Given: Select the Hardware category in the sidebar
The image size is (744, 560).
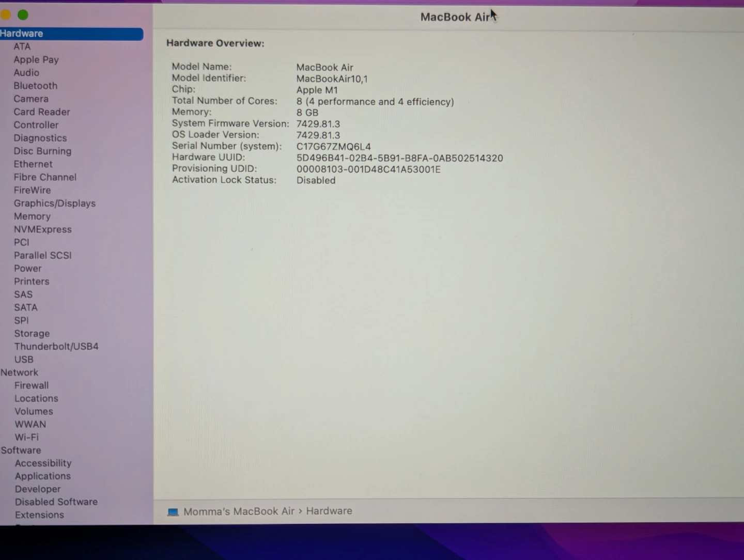Looking at the screenshot, I should click(x=71, y=34).
